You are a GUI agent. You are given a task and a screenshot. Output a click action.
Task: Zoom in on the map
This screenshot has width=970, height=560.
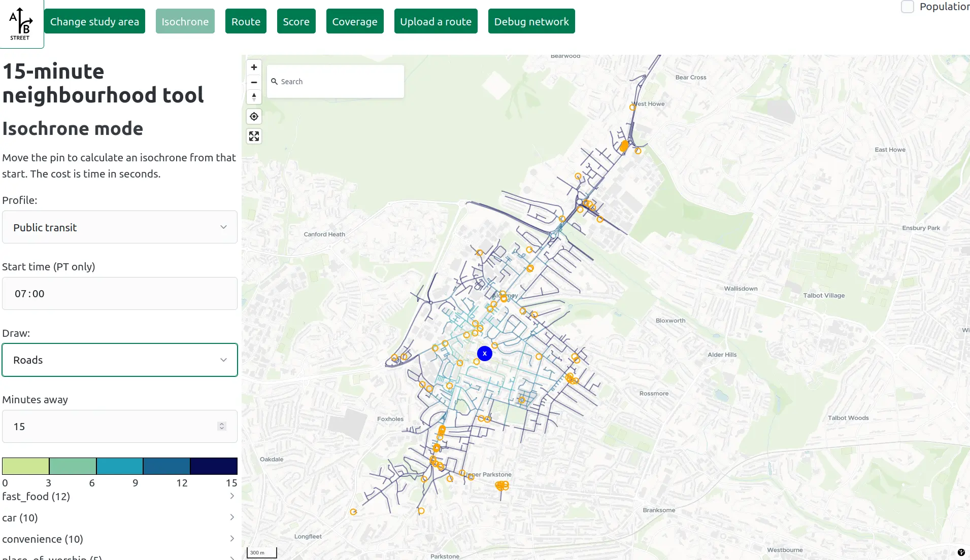(x=254, y=67)
